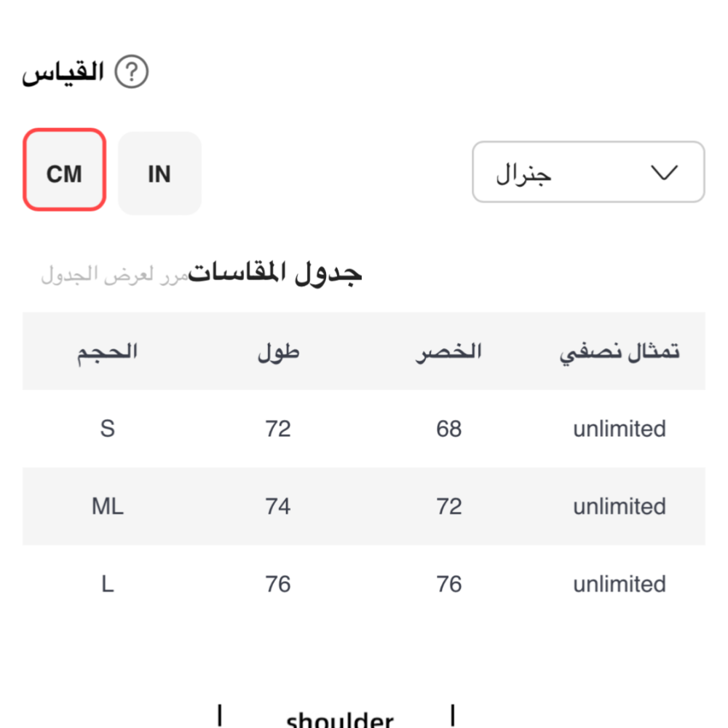
Task: Click length value 72 in S row
Action: click(x=278, y=429)
